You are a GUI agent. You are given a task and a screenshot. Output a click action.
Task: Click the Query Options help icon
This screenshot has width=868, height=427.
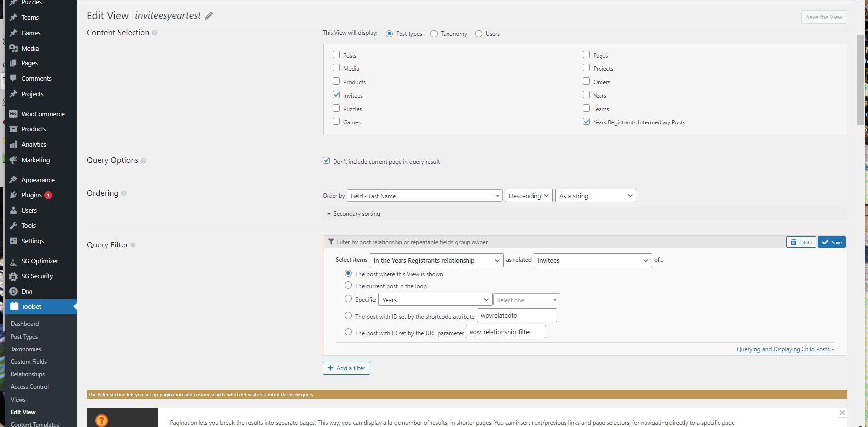143,161
